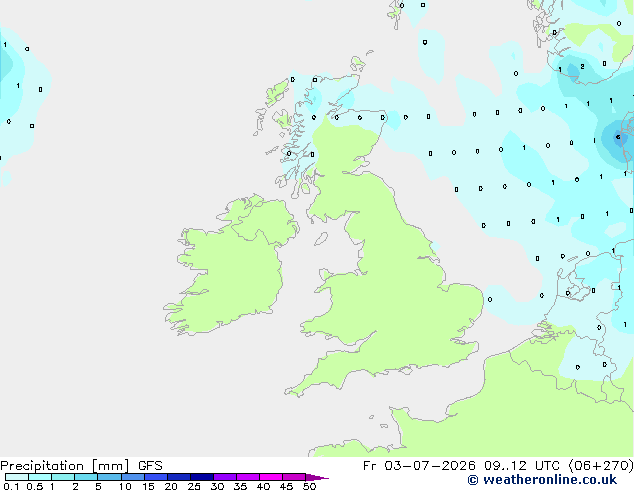This screenshot has width=634, height=490.
Task: Click the legend label '25'
Action: (194, 486)
